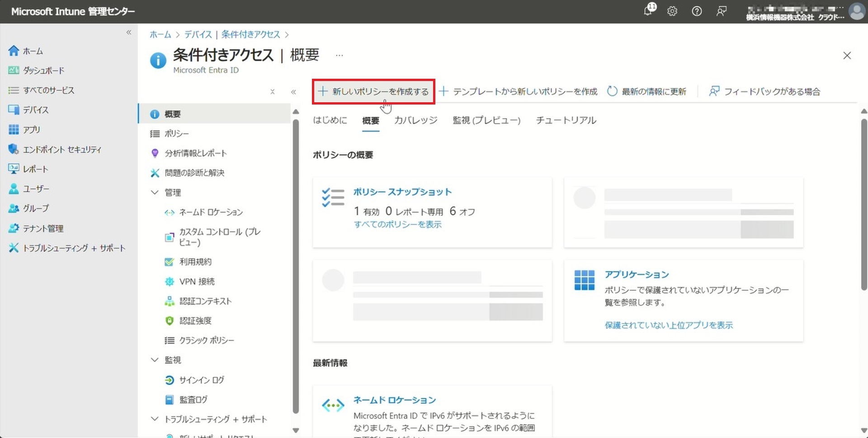This screenshot has width=868, height=438.
Task: Open the settings gear icon
Action: (672, 11)
